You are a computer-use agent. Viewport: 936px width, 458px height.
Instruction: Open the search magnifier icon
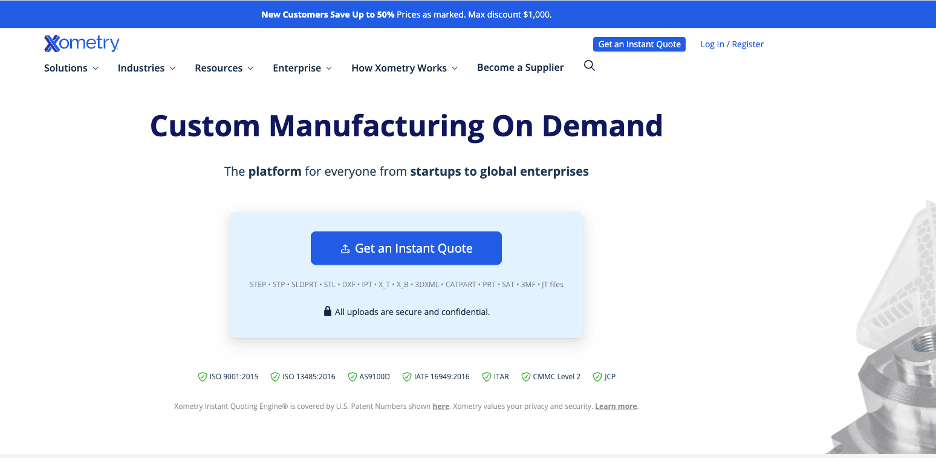click(589, 66)
